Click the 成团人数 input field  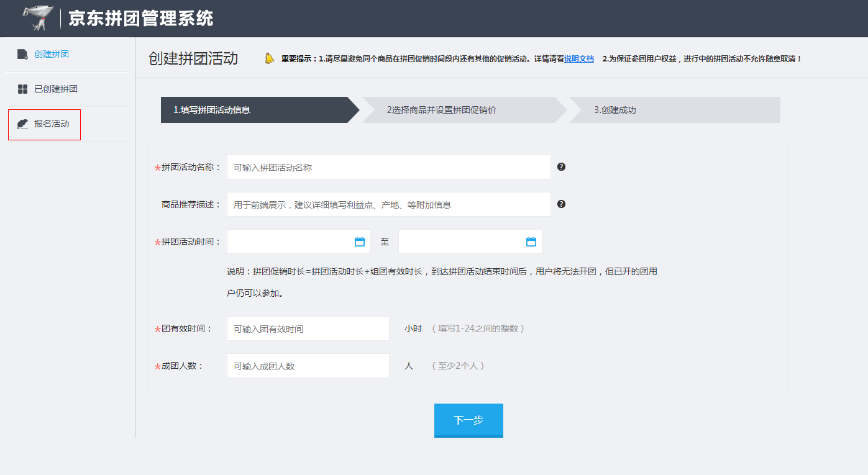(308, 365)
